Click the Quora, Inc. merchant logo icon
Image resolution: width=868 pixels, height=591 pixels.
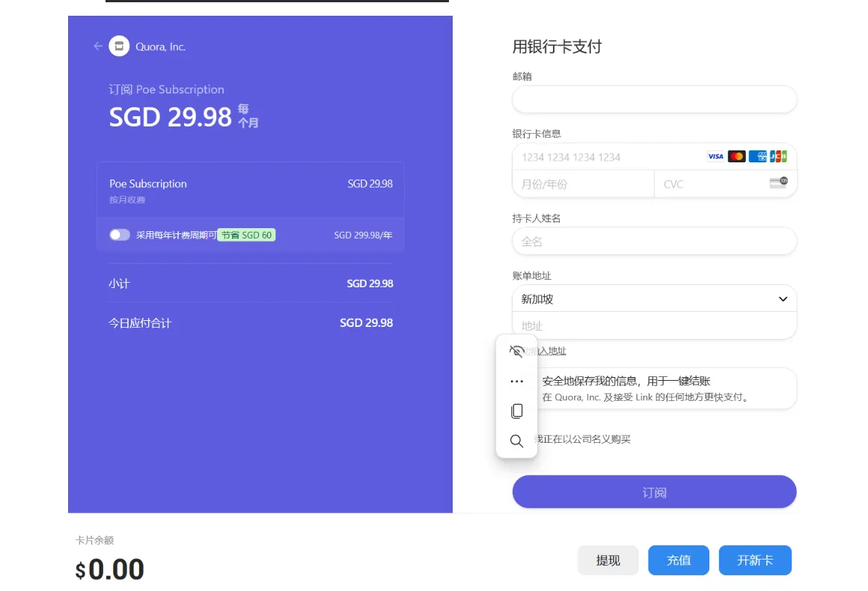pyautogui.click(x=119, y=46)
